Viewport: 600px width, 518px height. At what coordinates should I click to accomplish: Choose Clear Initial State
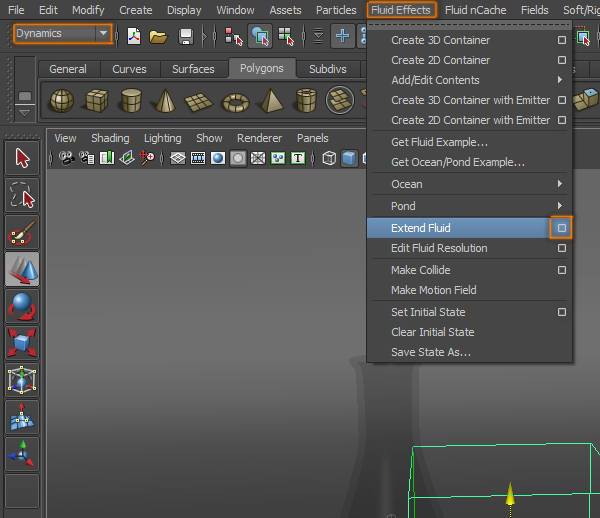[x=432, y=332]
